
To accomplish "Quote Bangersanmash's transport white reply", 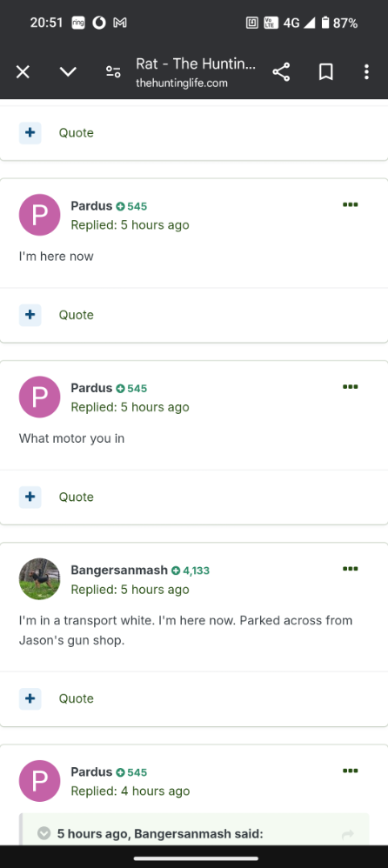I will tap(77, 698).
